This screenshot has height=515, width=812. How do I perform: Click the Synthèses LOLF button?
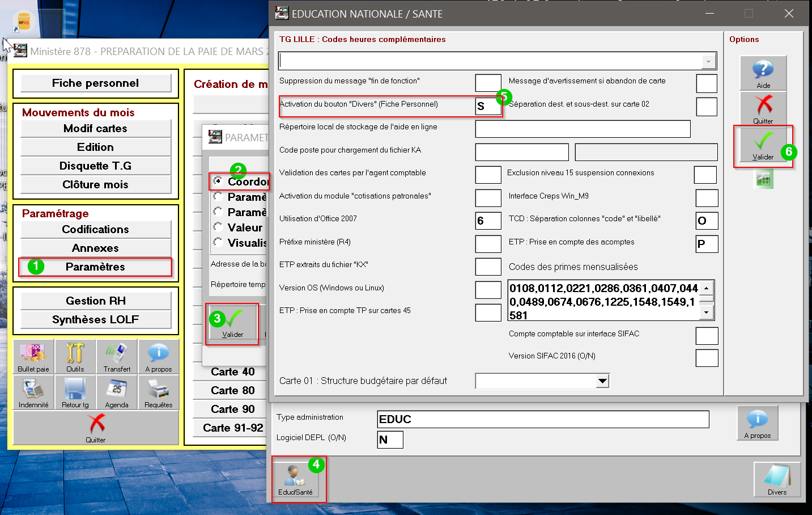click(x=96, y=319)
